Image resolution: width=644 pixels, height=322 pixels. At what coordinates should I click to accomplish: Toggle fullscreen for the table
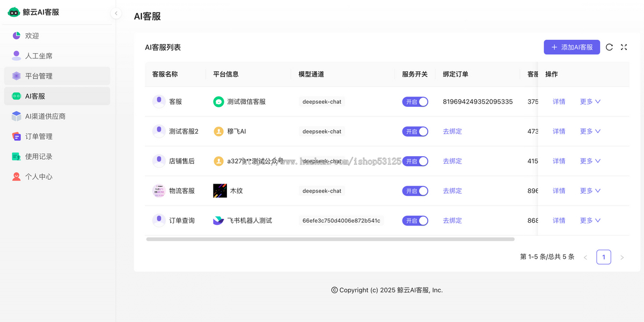point(624,47)
